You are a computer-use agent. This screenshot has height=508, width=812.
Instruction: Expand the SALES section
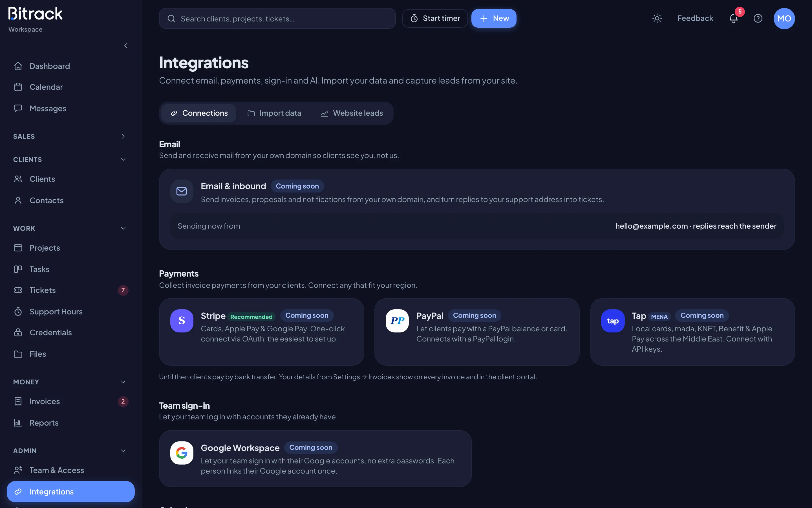[70, 136]
